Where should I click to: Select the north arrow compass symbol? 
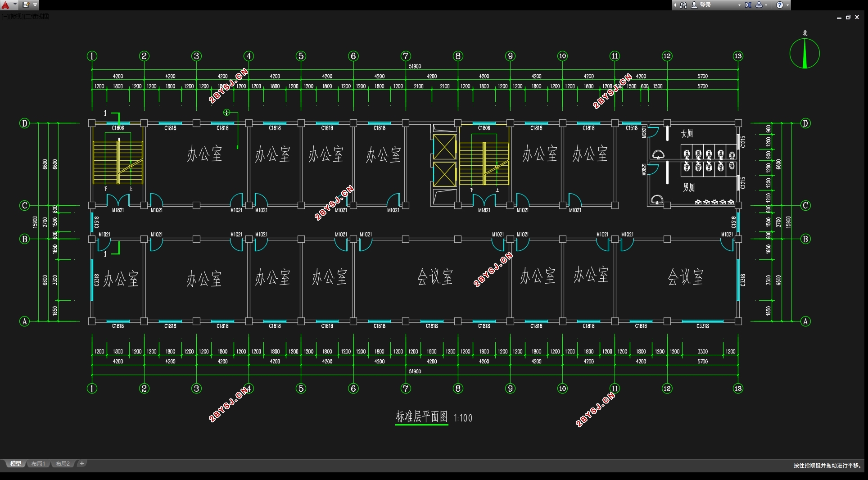coord(805,53)
